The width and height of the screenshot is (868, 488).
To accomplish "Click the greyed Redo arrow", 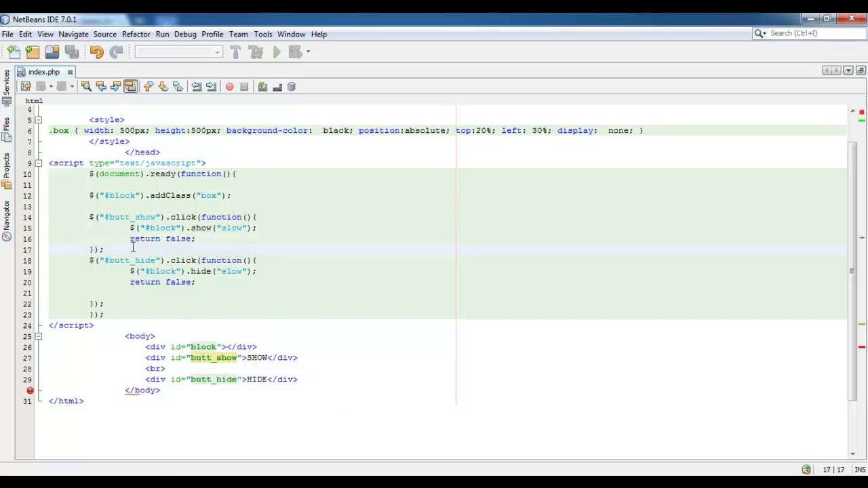I will pos(116,52).
